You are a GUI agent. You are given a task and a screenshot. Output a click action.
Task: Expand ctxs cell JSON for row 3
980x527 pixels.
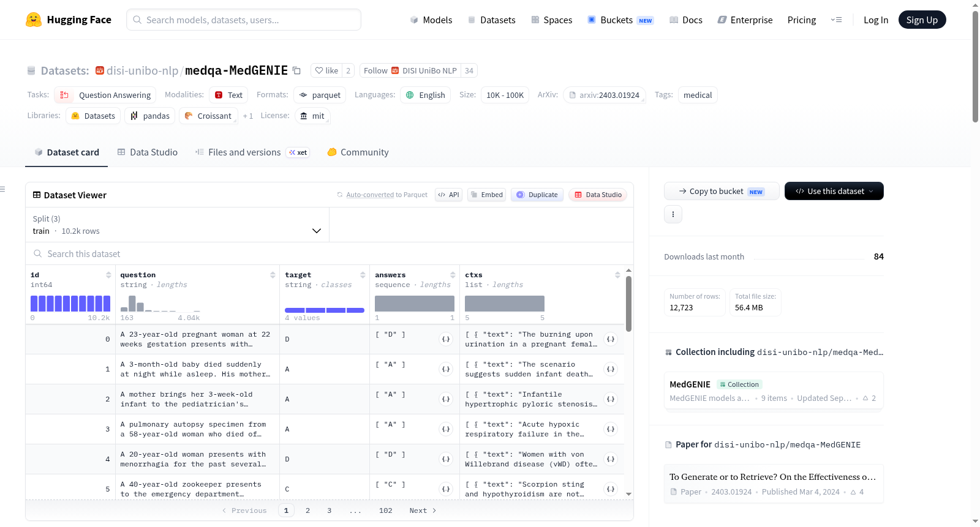coord(611,429)
